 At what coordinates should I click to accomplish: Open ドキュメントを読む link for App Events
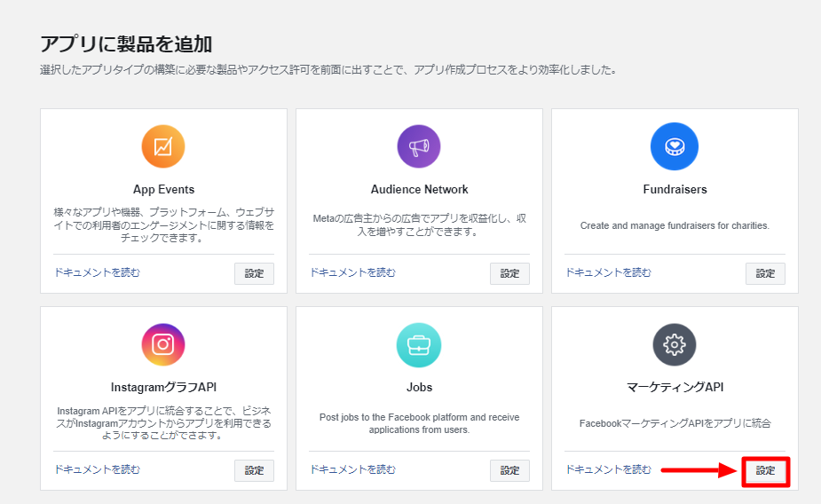tap(98, 272)
